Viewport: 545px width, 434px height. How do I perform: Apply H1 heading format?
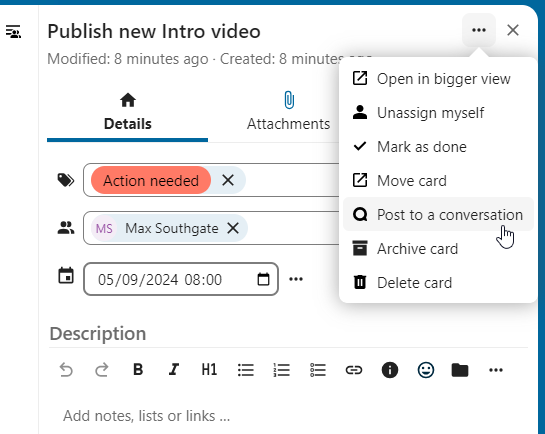click(209, 369)
